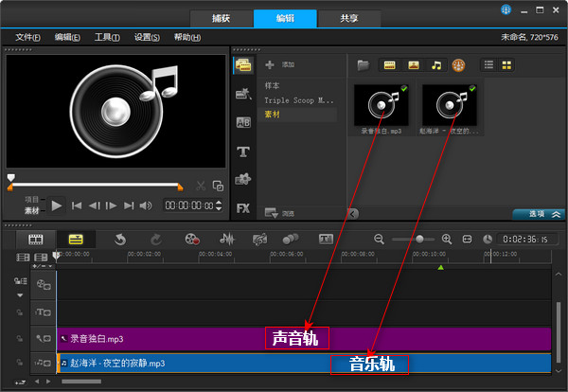Open the FX filter library
The width and height of the screenshot is (568, 392).
pyautogui.click(x=243, y=208)
